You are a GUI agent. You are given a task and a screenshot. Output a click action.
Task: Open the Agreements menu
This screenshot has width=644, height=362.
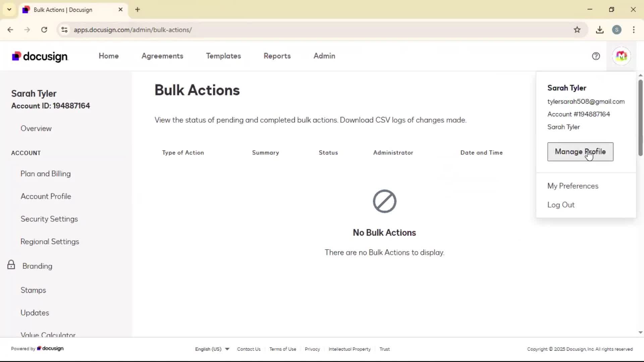coord(162,56)
